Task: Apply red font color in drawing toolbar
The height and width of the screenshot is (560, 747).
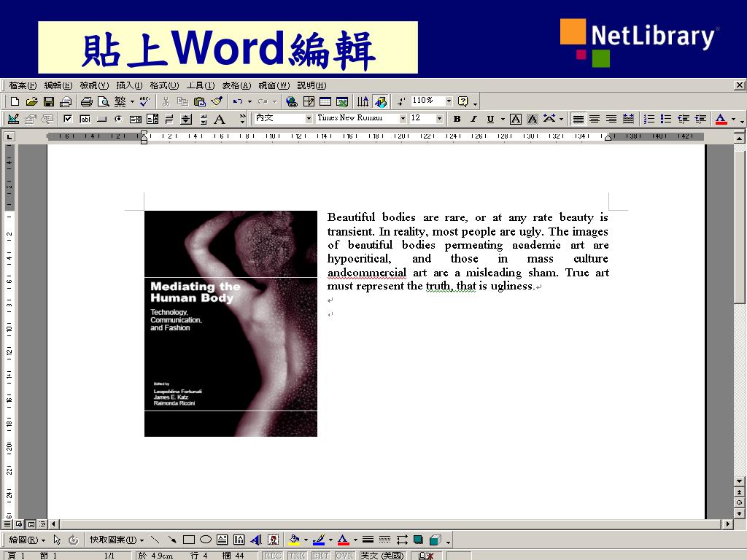Action: click(343, 540)
